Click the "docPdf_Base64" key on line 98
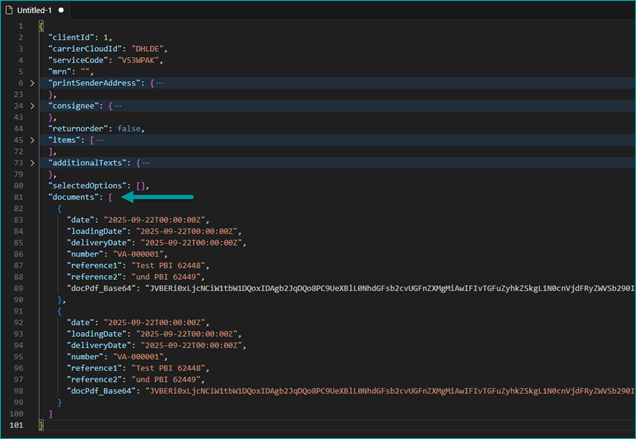Viewport: 636px width, 439px height. coord(101,391)
